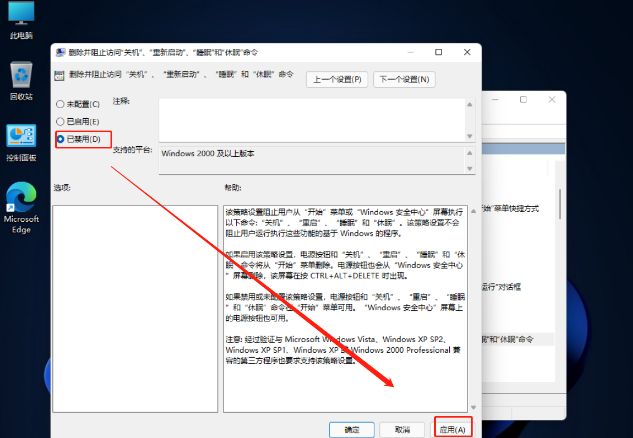Select the 已启用(E) radio option
Viewport: 633px width, 438px height.
coord(78,122)
